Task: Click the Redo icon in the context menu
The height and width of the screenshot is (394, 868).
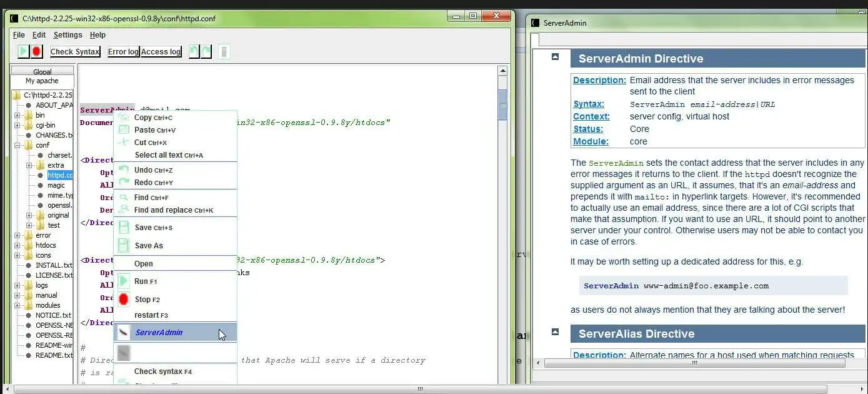Action: [x=124, y=183]
